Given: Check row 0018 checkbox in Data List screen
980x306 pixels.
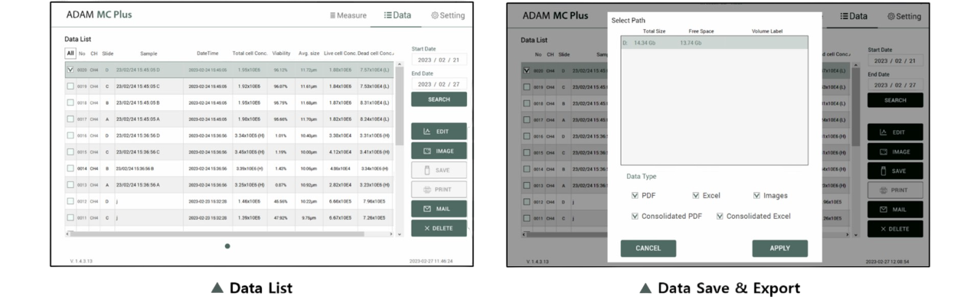Looking at the screenshot, I should (70, 103).
